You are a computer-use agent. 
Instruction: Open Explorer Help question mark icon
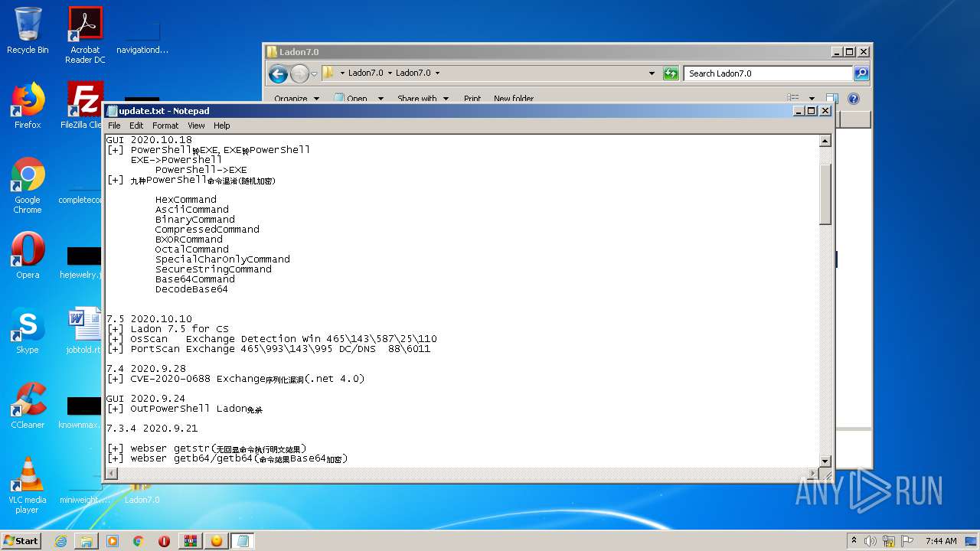(854, 99)
